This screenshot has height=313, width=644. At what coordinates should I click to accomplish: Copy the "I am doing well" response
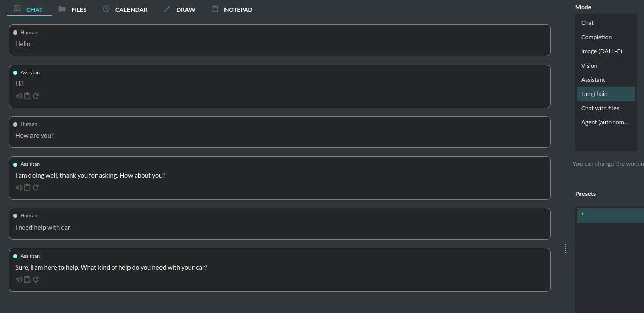coord(27,187)
